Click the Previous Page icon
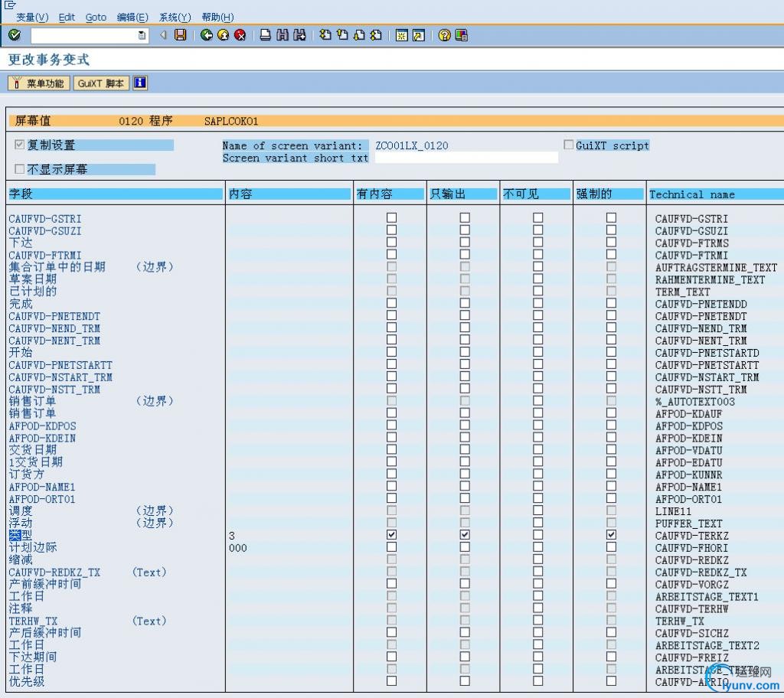The width and height of the screenshot is (784, 698). [342, 34]
